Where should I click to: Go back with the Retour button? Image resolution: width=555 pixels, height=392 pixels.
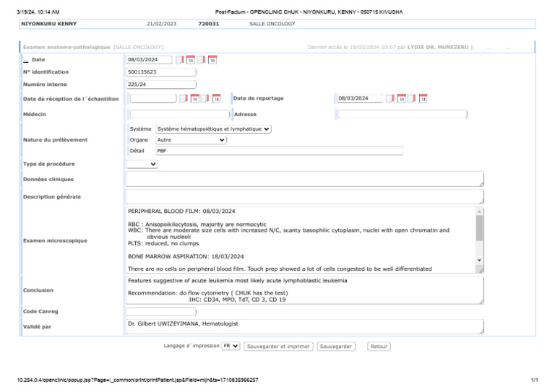coord(379,347)
